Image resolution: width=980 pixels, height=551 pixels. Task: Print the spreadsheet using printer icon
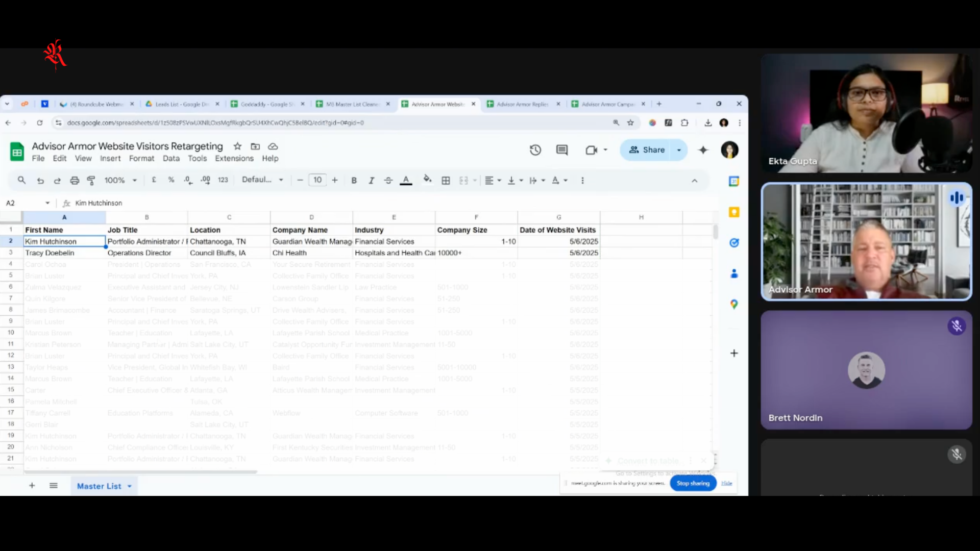[75, 180]
